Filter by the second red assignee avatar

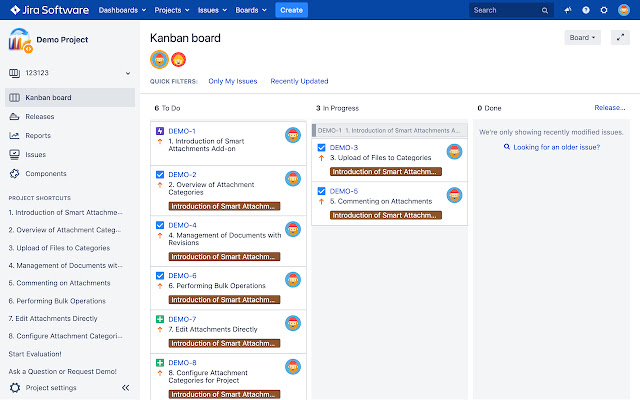pos(178,60)
